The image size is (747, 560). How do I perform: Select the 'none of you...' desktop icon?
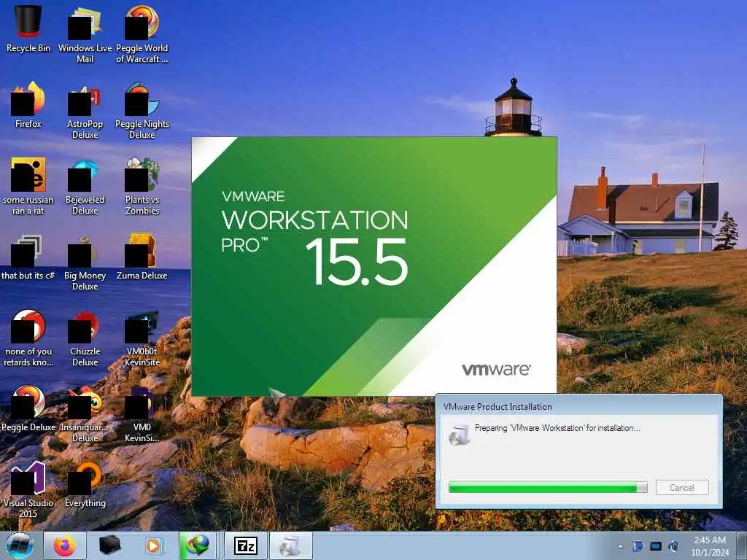(28, 338)
